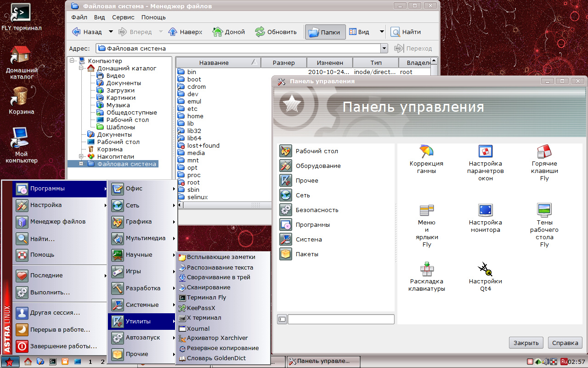This screenshot has width=588, height=368.
Task: Select KeePassX from the Утилиты submenu
Action: [x=201, y=308]
